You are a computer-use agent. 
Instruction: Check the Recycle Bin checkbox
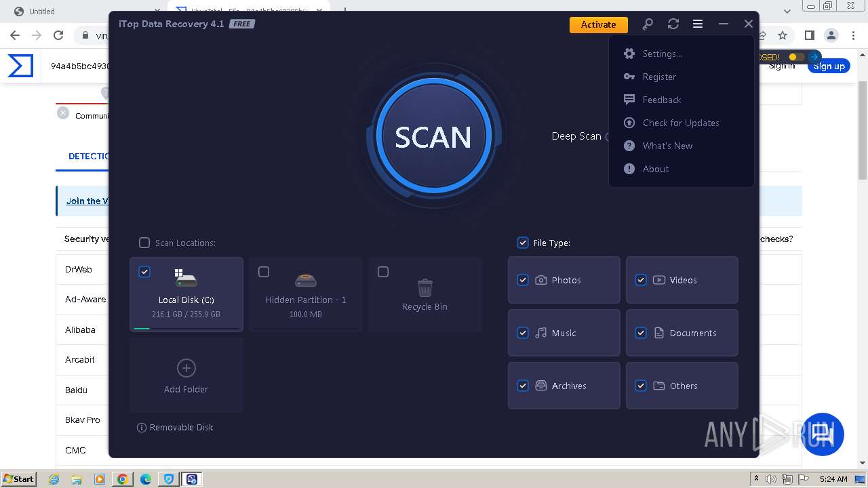[383, 272]
